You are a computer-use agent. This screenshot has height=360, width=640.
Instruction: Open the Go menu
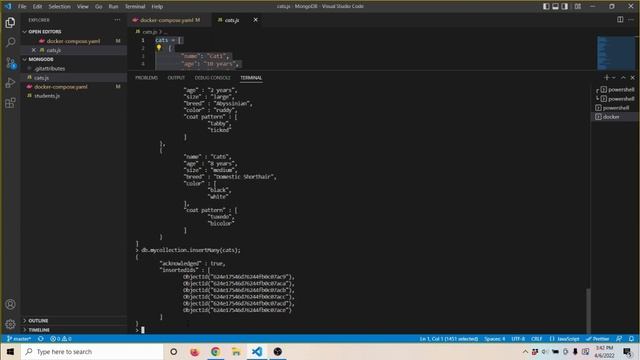[99, 7]
